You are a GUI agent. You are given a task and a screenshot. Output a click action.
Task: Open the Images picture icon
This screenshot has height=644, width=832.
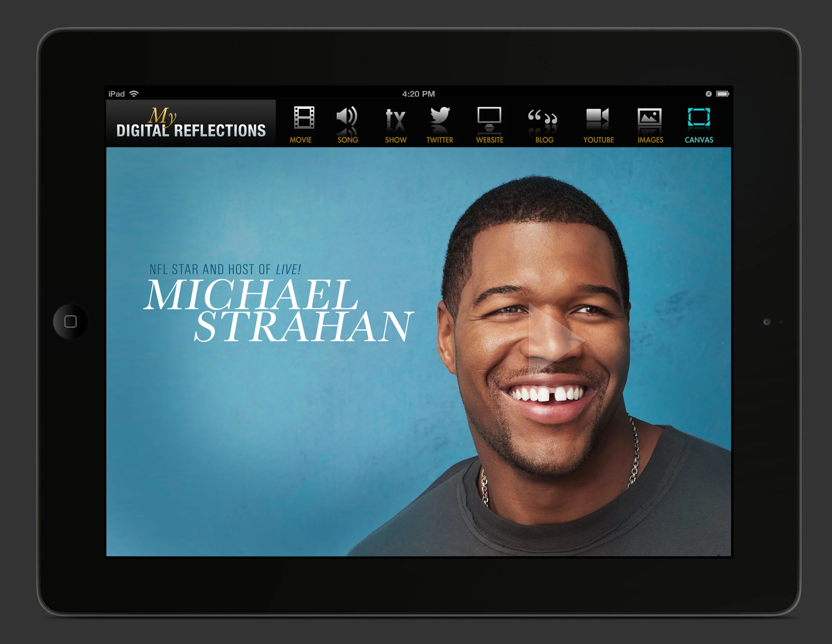[x=649, y=116]
